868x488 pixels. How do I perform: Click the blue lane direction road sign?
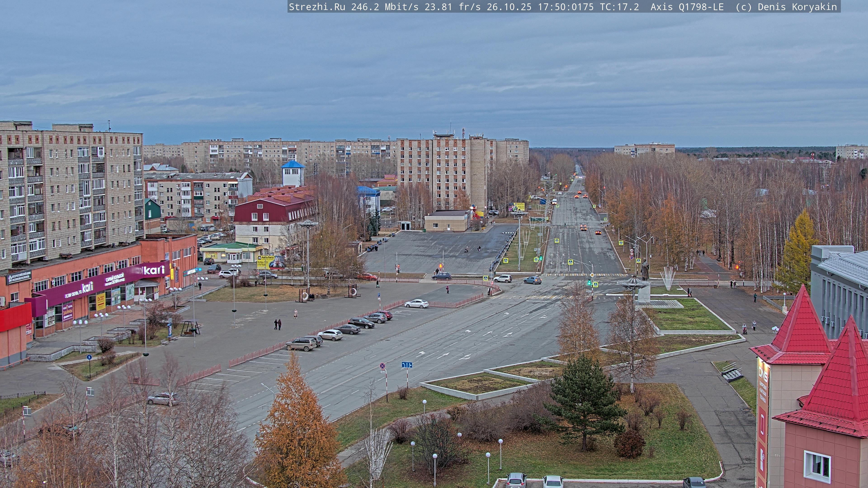coord(407,365)
